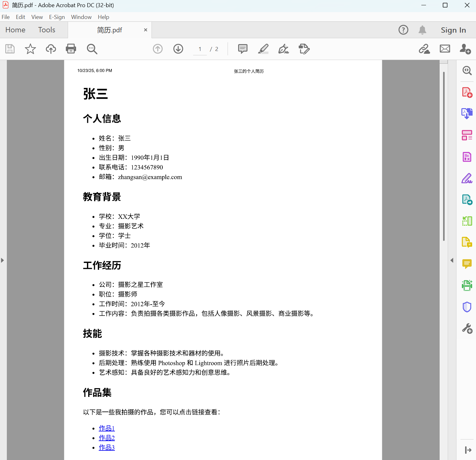476x460 pixels.
Task: Open Protect shield tool in sidebar
Action: (x=467, y=307)
